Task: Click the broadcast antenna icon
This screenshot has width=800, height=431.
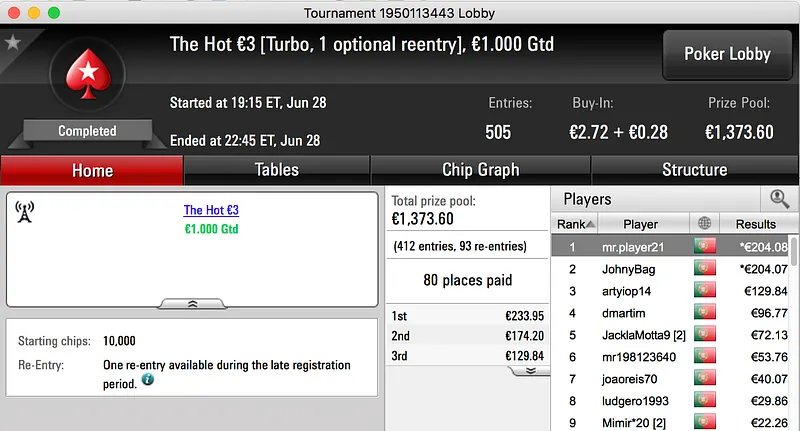Action: pos(25,212)
